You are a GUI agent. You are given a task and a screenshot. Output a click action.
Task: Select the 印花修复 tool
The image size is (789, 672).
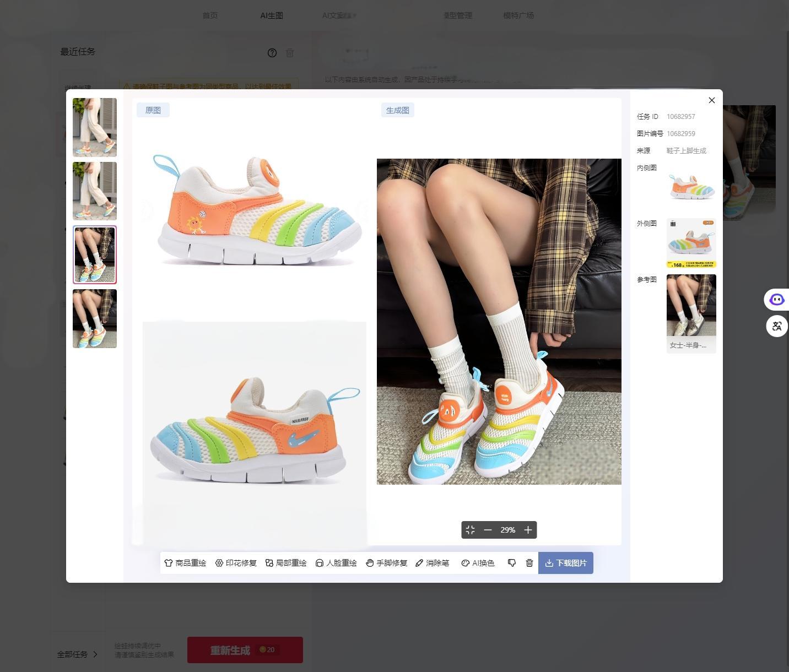pyautogui.click(x=236, y=563)
